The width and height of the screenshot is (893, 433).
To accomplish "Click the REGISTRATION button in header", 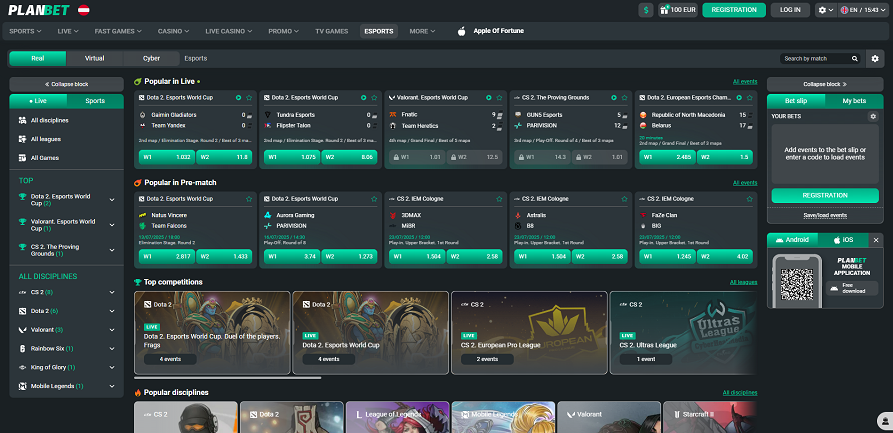I will tap(734, 10).
